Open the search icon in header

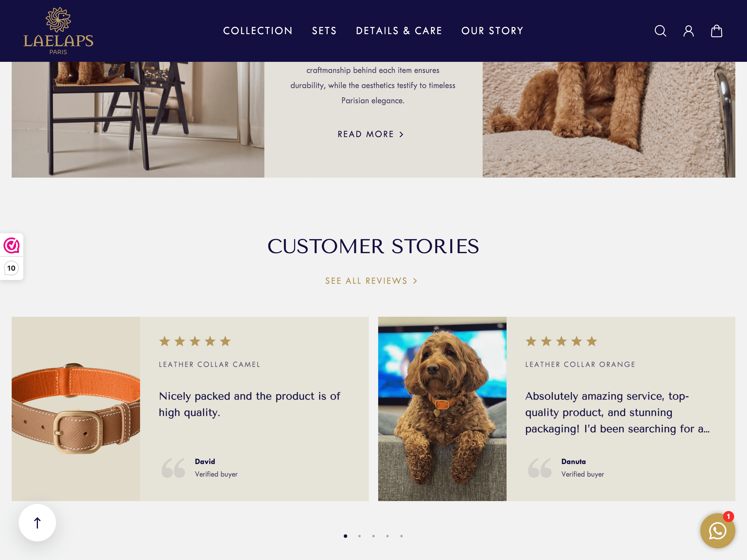(660, 31)
